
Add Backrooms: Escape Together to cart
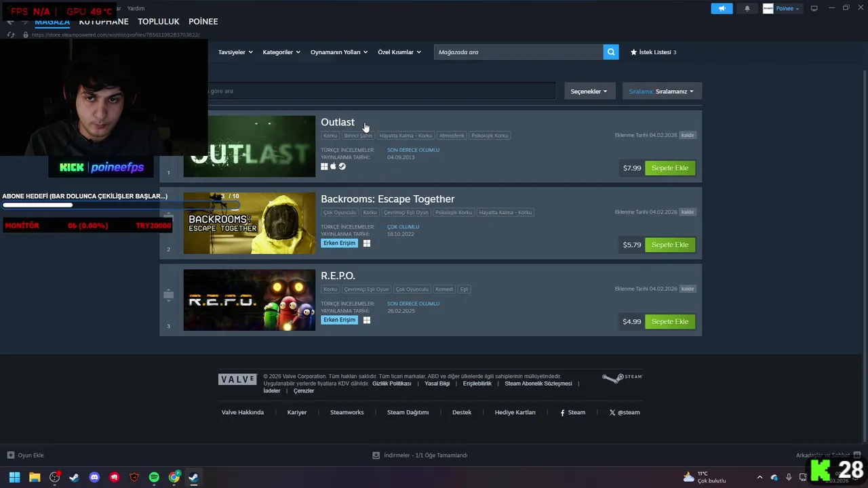670,245
